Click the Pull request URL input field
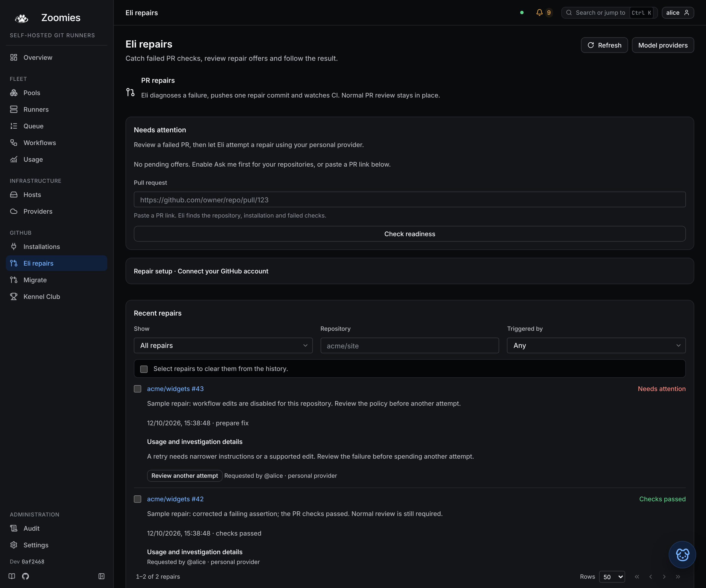This screenshot has height=588, width=706. 409,200
